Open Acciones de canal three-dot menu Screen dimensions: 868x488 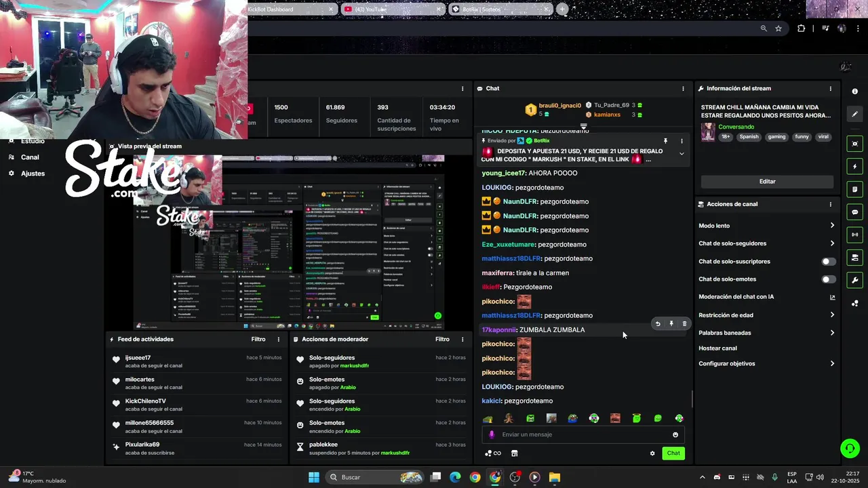tap(830, 204)
